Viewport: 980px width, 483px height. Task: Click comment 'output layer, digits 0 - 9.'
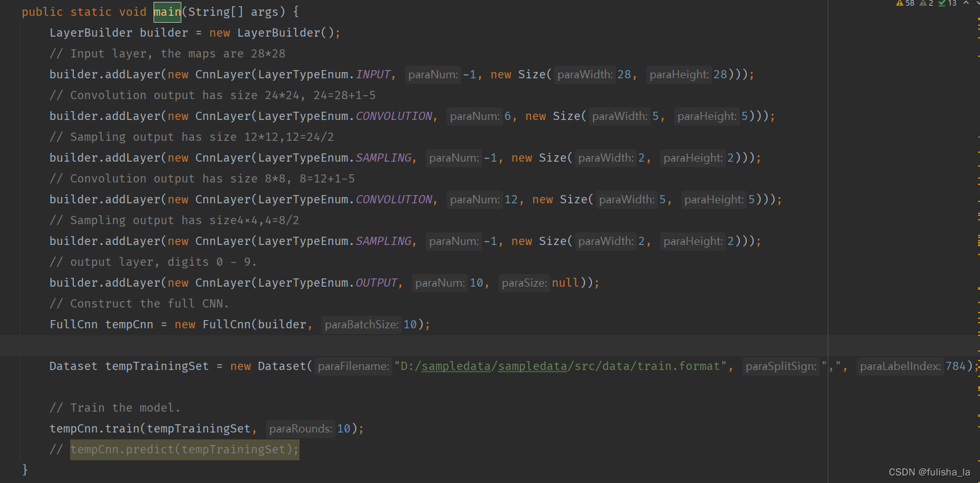(x=154, y=262)
